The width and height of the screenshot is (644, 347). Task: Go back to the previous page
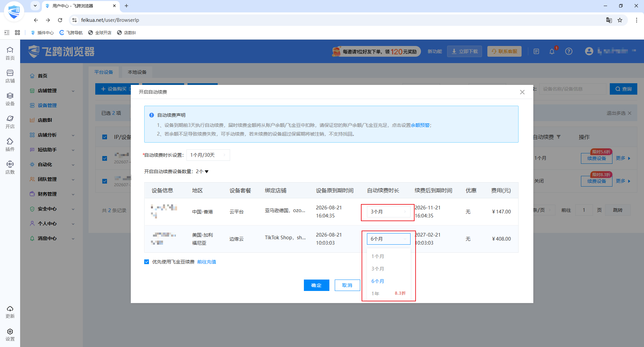click(x=36, y=20)
